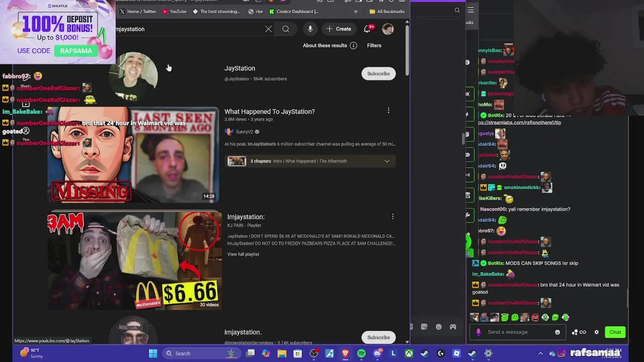Open the JayStation channel name
The height and width of the screenshot is (362, 644).
[x=239, y=68]
